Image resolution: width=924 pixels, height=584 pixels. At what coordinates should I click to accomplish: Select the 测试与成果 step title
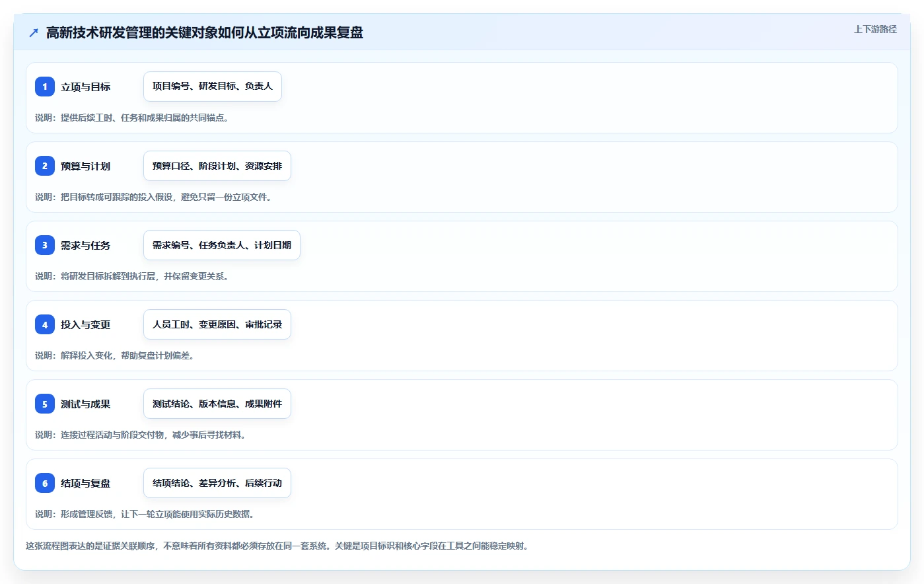click(85, 404)
